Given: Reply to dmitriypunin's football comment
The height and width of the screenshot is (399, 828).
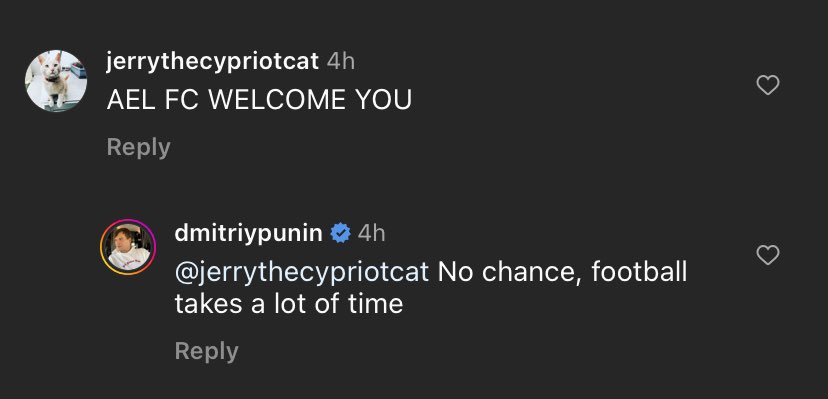Looking at the screenshot, I should point(206,352).
